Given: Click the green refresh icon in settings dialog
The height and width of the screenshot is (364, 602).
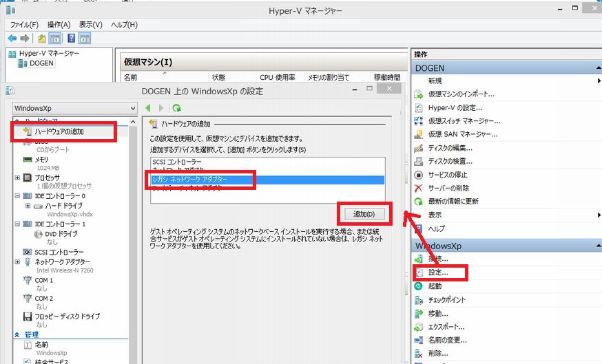Looking at the screenshot, I should click(176, 108).
